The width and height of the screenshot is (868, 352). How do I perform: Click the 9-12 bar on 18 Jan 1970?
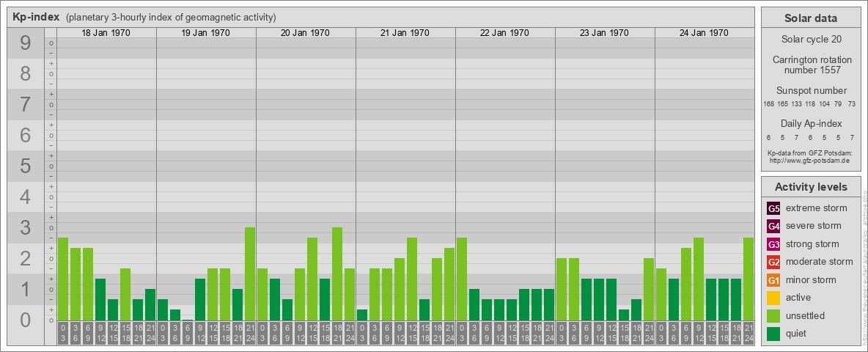(100, 299)
